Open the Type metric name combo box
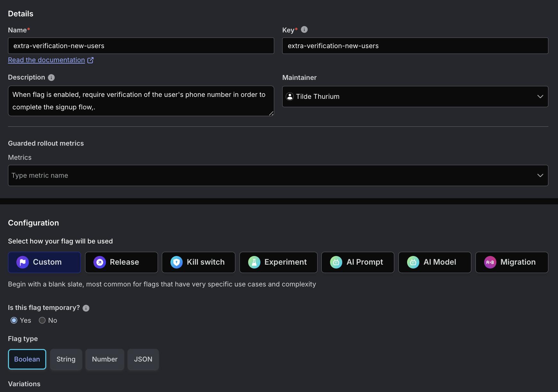This screenshot has width=558, height=392. point(278,175)
